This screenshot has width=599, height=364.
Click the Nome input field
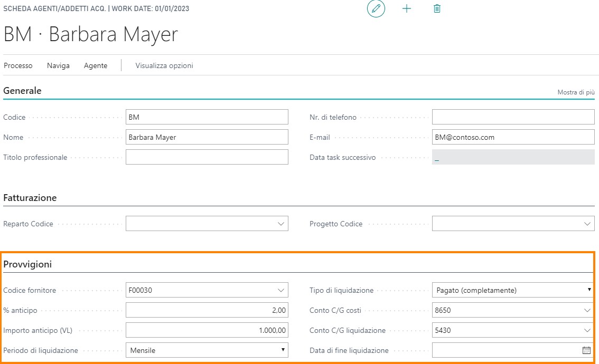(207, 137)
